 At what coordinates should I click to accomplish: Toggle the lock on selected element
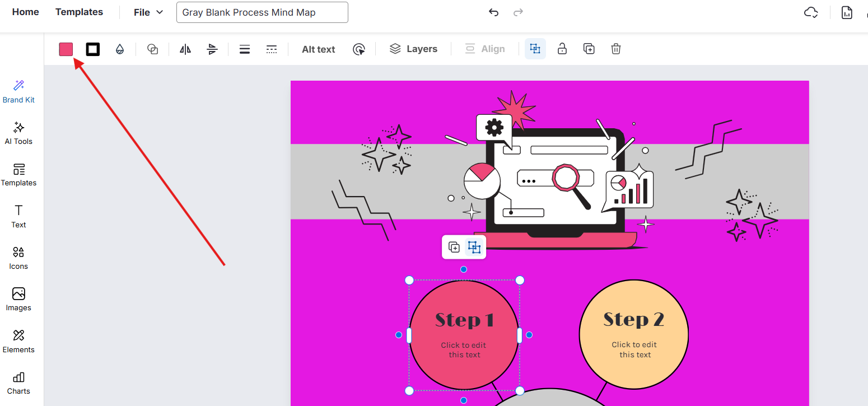(x=562, y=49)
